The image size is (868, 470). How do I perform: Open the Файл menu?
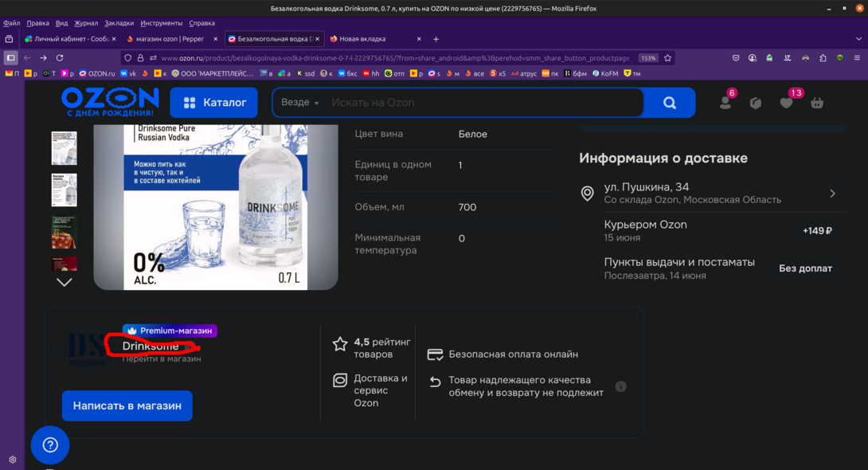point(11,23)
